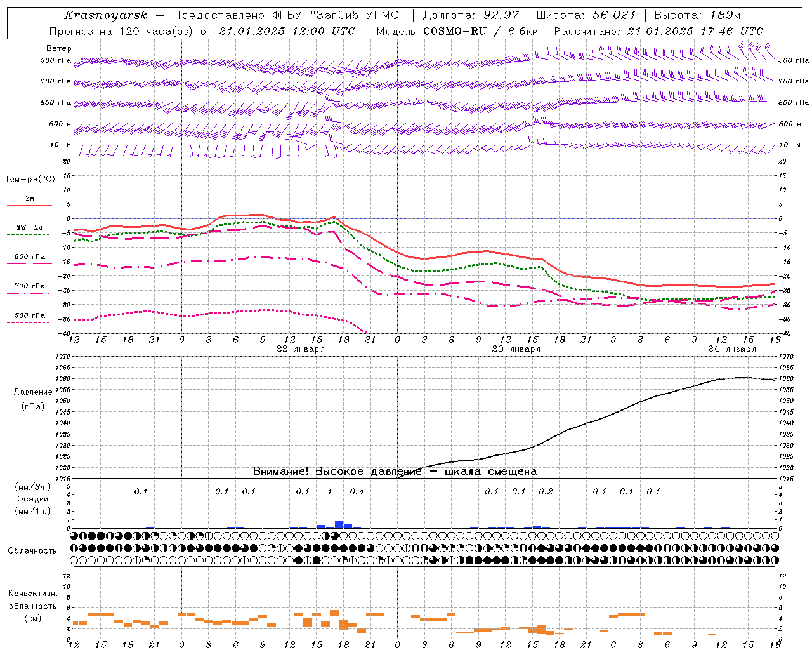Image resolution: width=812 pixels, height=650 pixels.
Task: Click the Облачность panel label
Action: (x=32, y=551)
